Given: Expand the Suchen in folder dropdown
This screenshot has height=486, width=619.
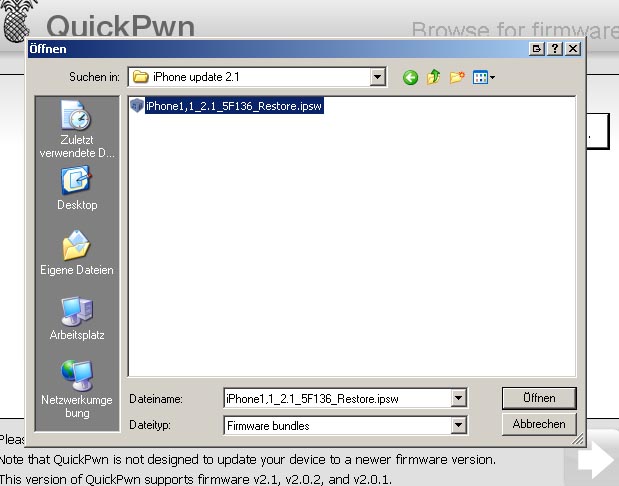Looking at the screenshot, I should (x=377, y=77).
